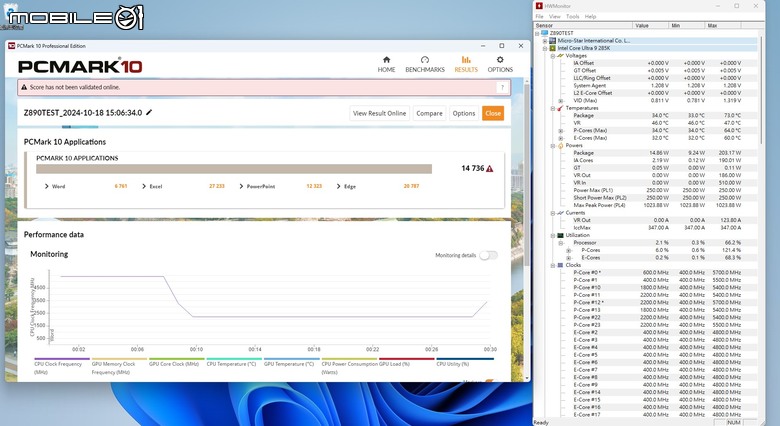This screenshot has height=426, width=780.
Task: Click the Value column header in HWMonitor
Action: click(651, 25)
